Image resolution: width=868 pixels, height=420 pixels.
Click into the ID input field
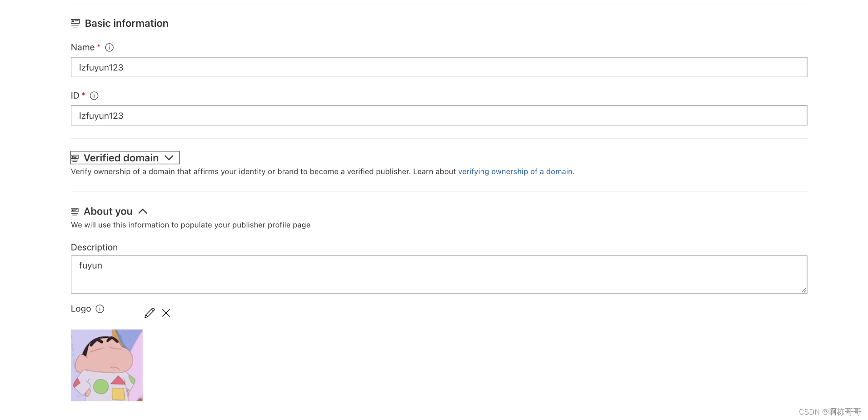[439, 115]
